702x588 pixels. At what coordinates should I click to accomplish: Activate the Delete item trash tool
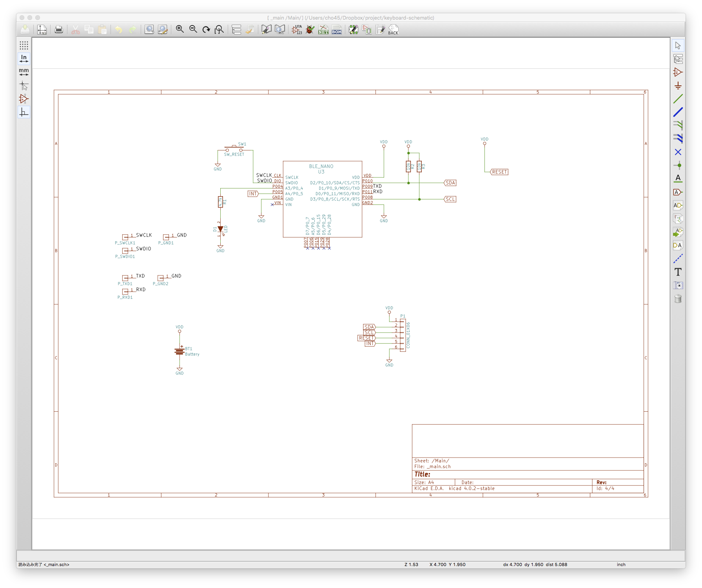pos(678,299)
